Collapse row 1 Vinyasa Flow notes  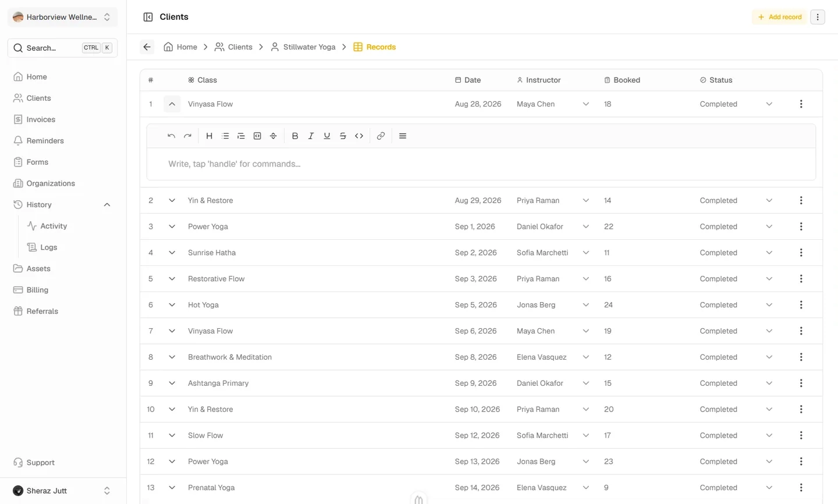172,104
